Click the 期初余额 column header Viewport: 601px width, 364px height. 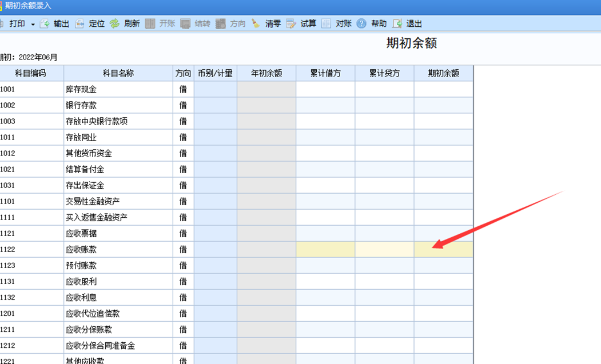(x=444, y=73)
